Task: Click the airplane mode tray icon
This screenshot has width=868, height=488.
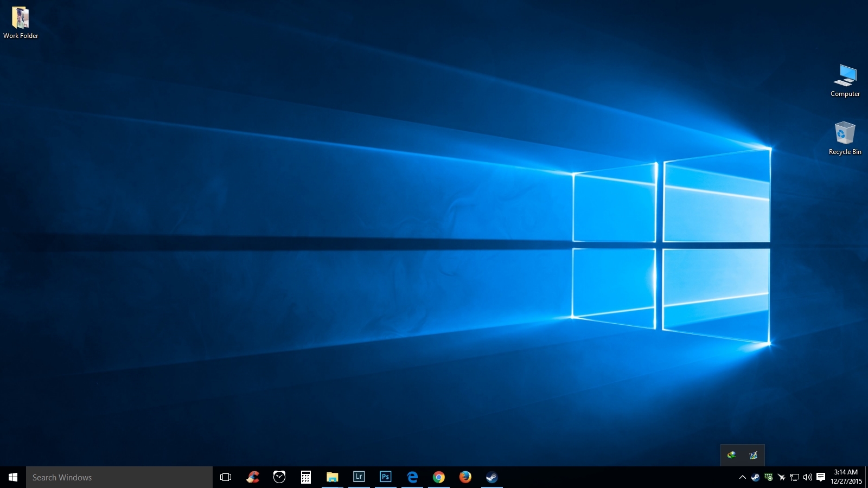Action: (782, 477)
